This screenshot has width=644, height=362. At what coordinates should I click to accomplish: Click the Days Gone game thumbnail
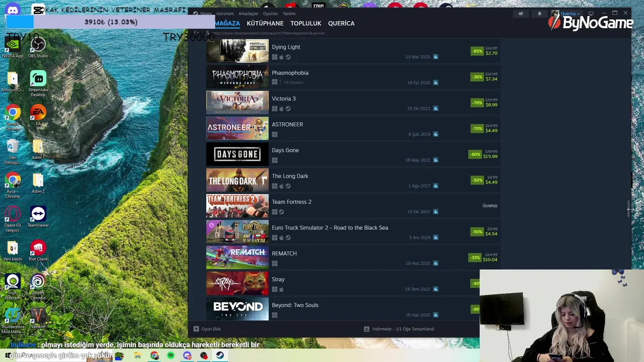click(x=237, y=154)
